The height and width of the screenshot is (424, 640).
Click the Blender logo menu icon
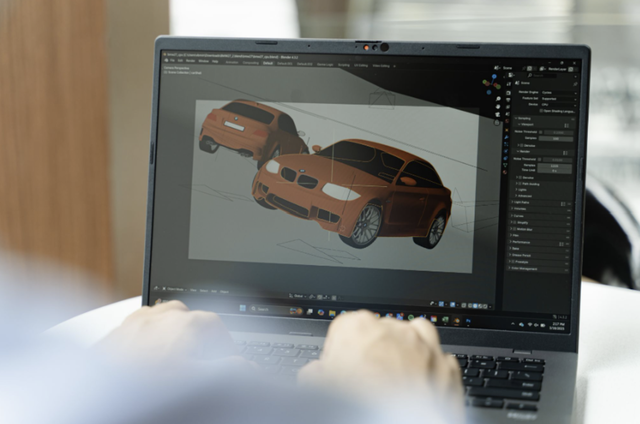click(x=167, y=60)
